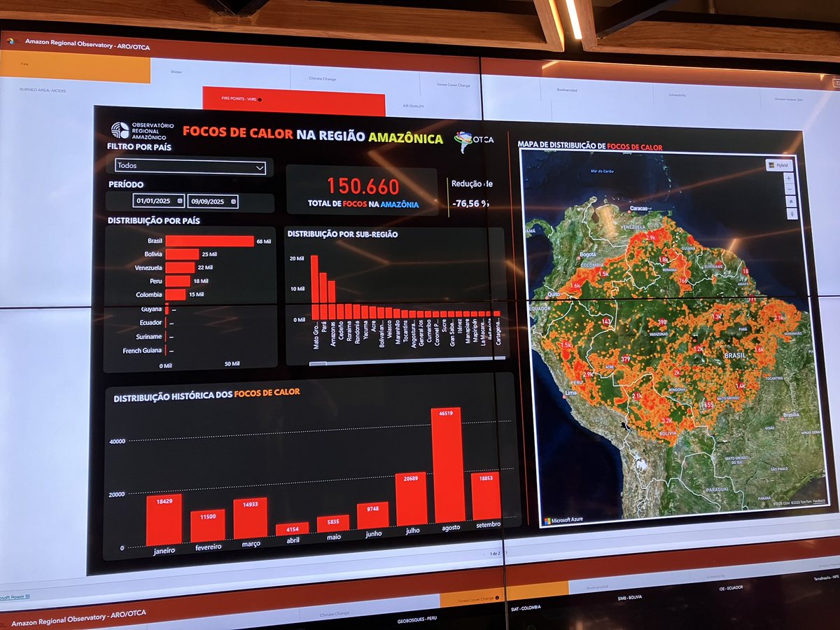
Task: Select the Burned Area - MODIS sub-tab
Action: [x=43, y=90]
